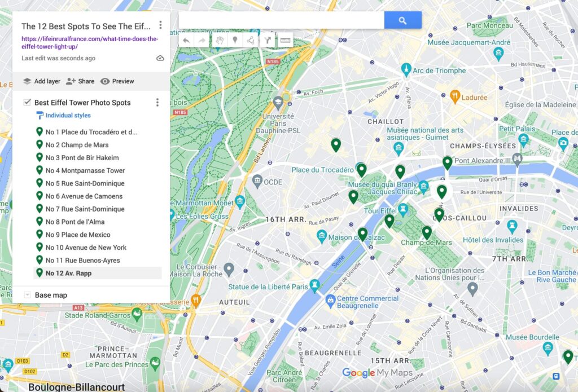Select No 12 Av. Rapp item
The image size is (578, 392).
[x=97, y=273]
